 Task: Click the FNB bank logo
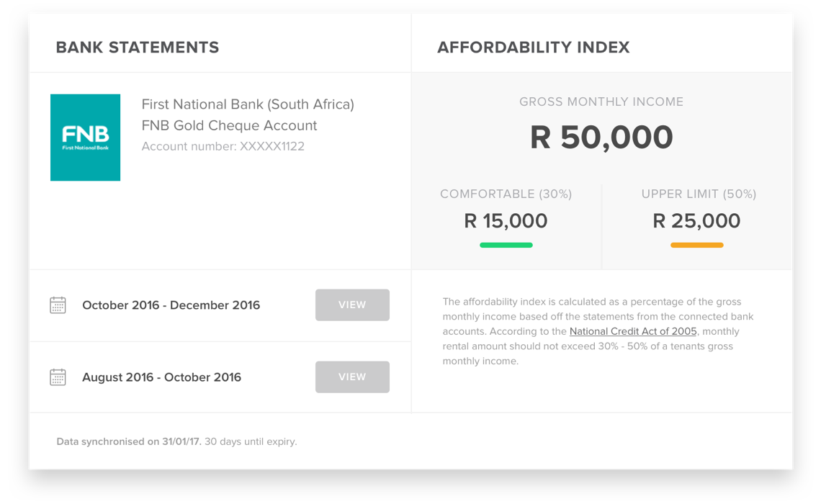click(86, 138)
